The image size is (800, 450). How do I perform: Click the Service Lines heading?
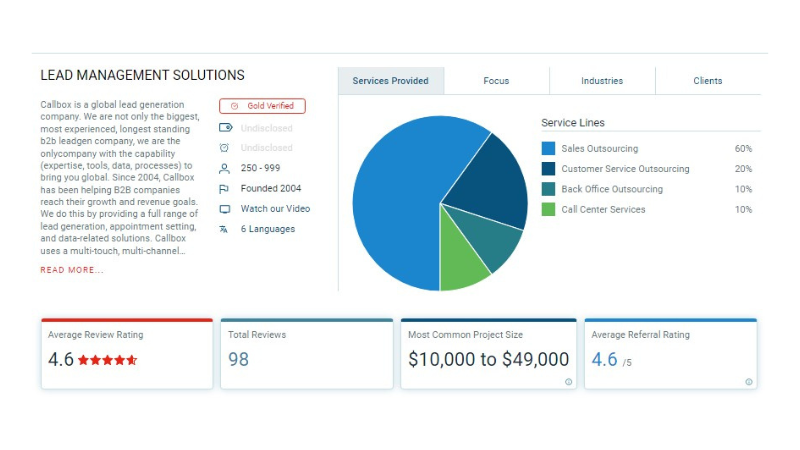(x=572, y=123)
